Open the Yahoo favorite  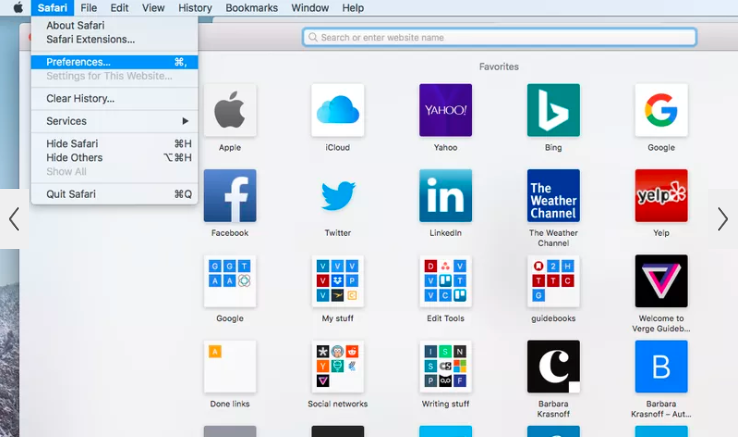click(x=445, y=110)
